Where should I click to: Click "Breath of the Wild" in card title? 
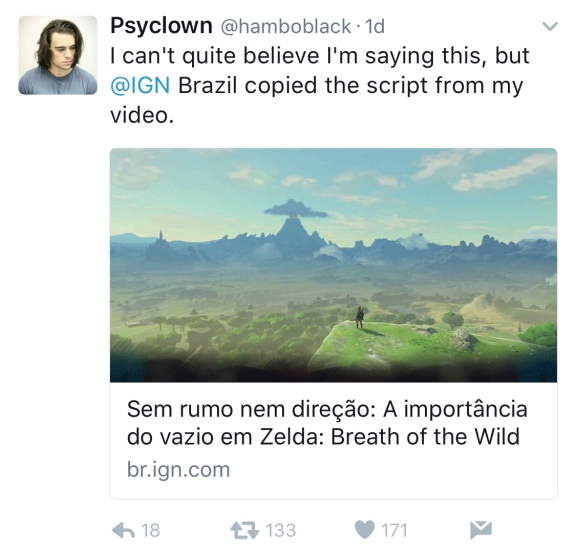click(x=425, y=437)
